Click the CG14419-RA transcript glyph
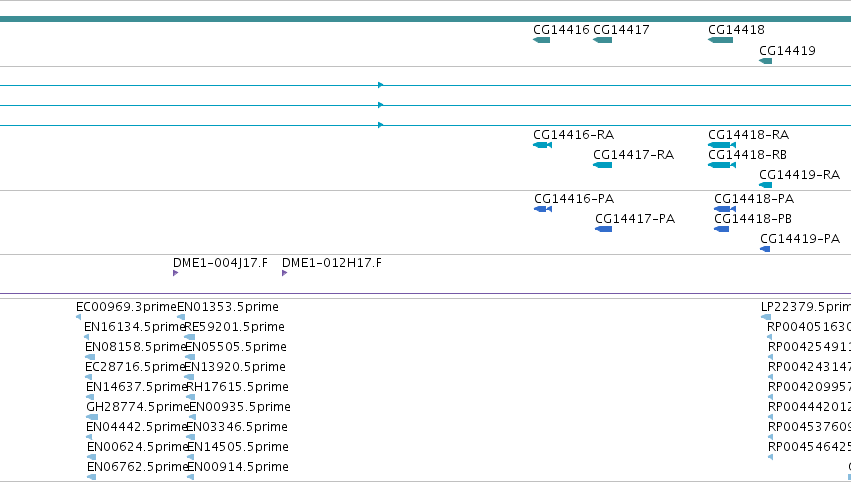Screen dimensions: 851x482 tap(766, 185)
